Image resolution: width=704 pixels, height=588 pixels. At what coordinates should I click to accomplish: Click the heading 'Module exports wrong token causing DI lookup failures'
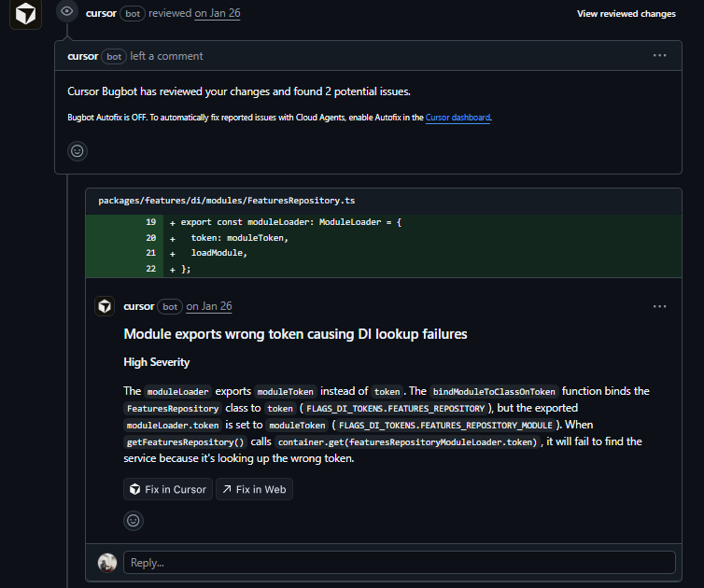pos(295,334)
